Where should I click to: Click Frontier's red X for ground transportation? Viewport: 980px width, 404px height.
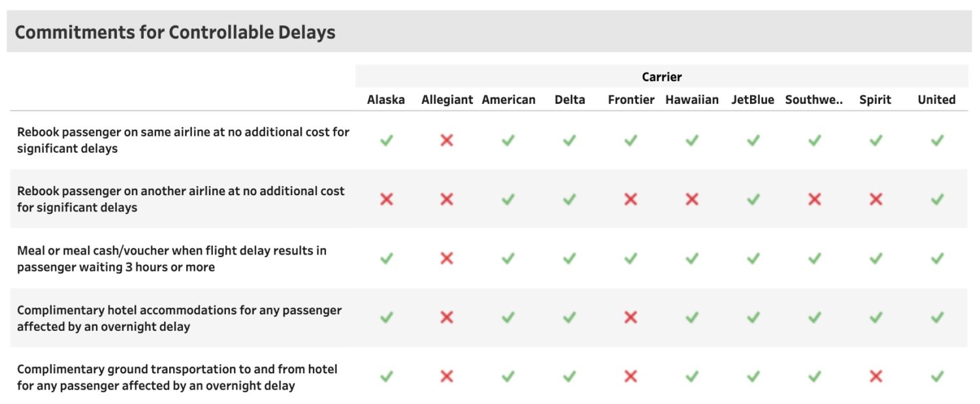(630, 377)
